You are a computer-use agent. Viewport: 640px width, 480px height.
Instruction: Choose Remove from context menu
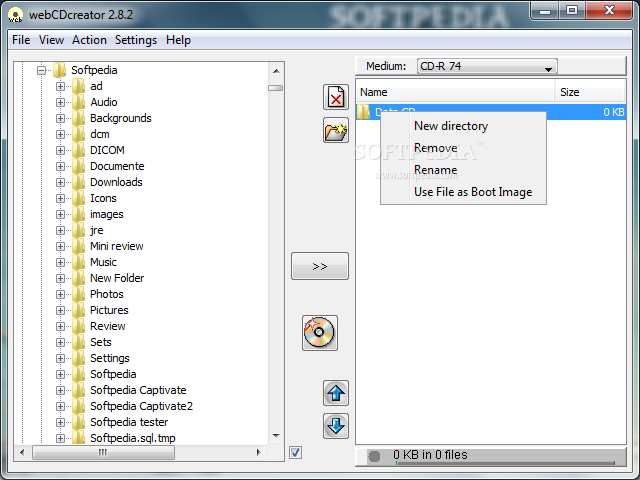click(x=463, y=148)
